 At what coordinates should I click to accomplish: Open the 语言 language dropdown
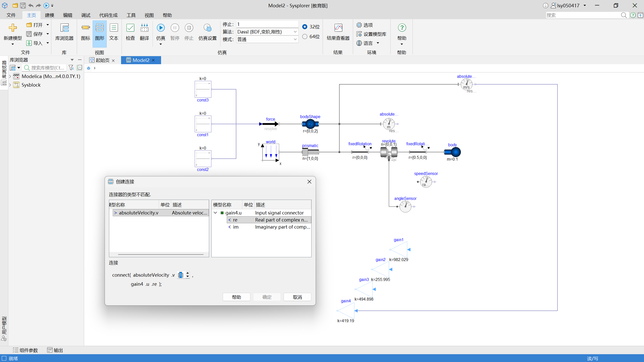tap(378, 43)
